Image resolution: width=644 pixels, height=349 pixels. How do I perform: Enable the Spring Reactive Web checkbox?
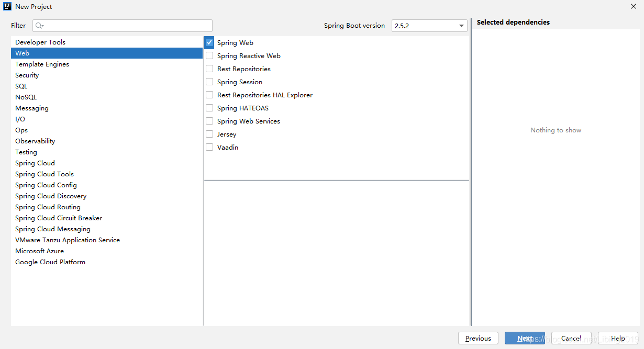(209, 55)
